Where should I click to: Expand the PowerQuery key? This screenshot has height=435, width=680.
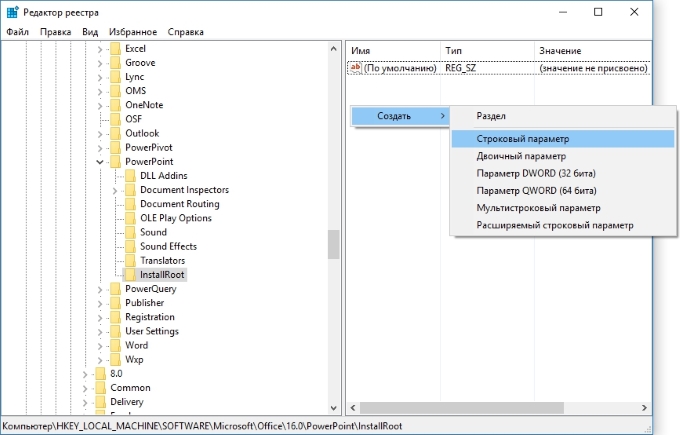pos(100,290)
